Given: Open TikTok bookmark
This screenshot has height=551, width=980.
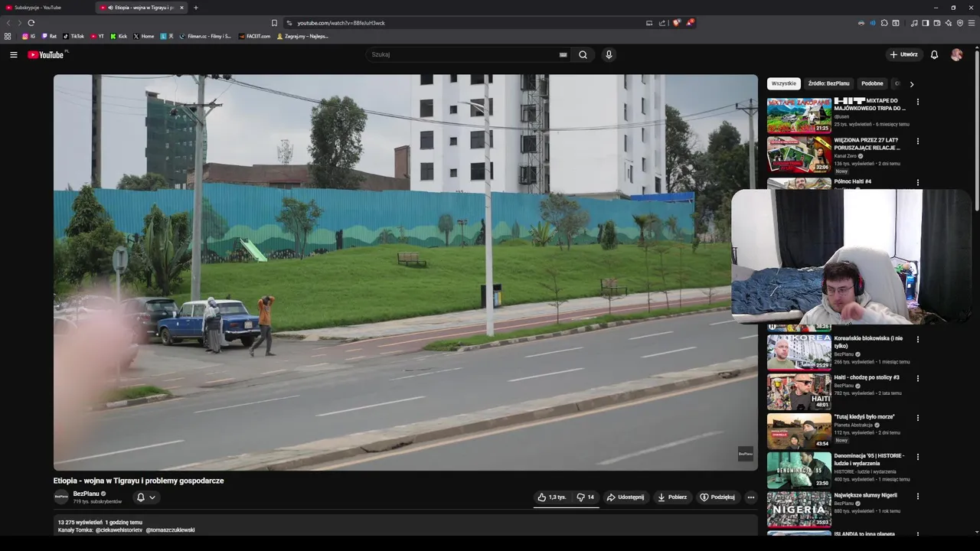Looking at the screenshot, I should [x=73, y=36].
